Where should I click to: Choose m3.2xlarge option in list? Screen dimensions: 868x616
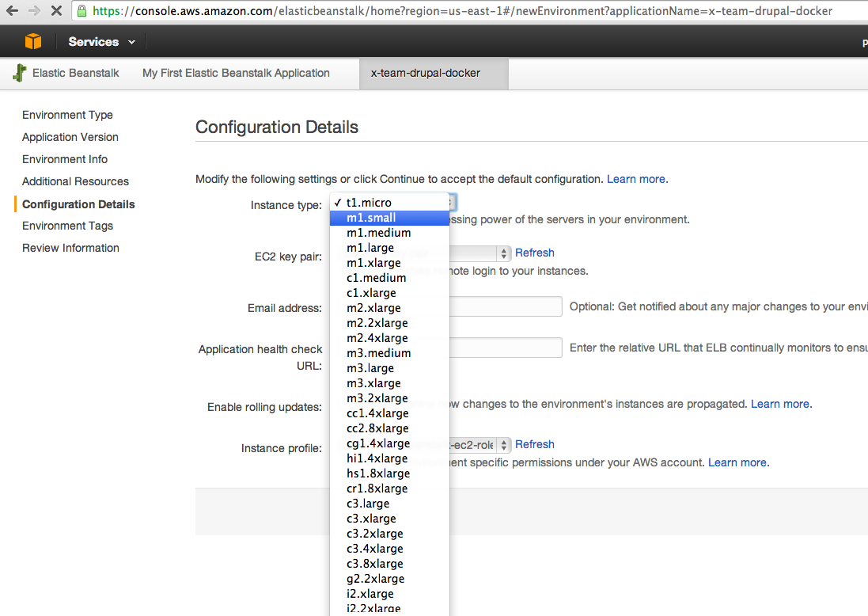click(389, 397)
